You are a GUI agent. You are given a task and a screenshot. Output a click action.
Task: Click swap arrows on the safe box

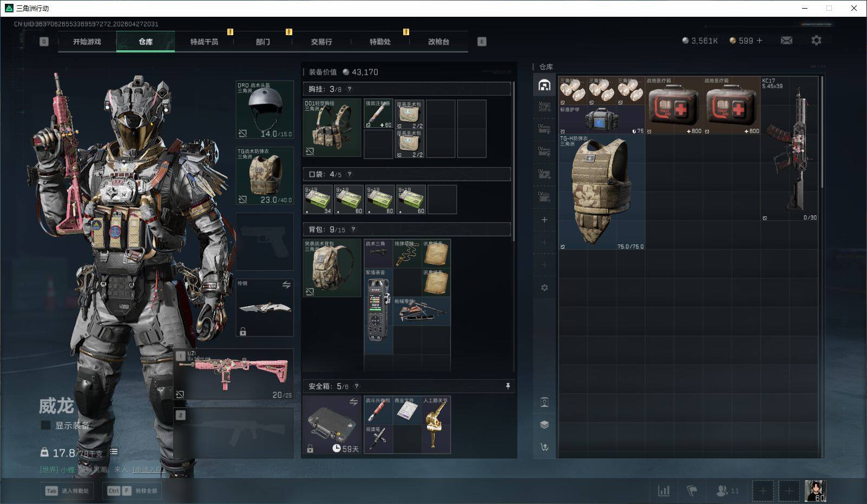click(x=353, y=402)
